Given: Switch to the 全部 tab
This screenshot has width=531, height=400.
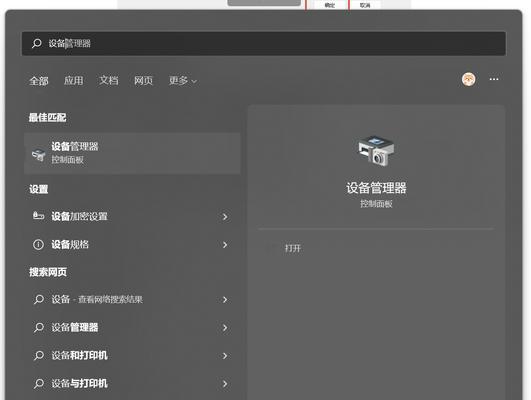Looking at the screenshot, I should (x=39, y=81).
